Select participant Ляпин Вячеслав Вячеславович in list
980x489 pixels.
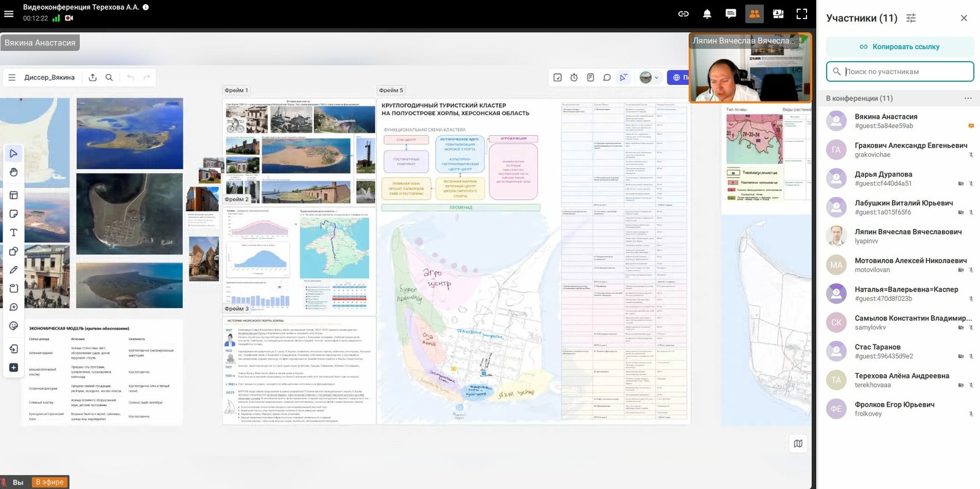coord(899,236)
